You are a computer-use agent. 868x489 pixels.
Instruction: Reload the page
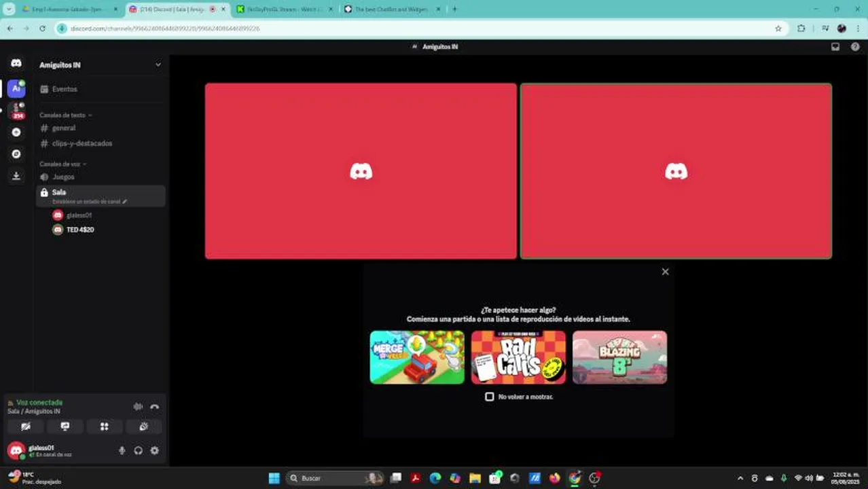coord(42,29)
